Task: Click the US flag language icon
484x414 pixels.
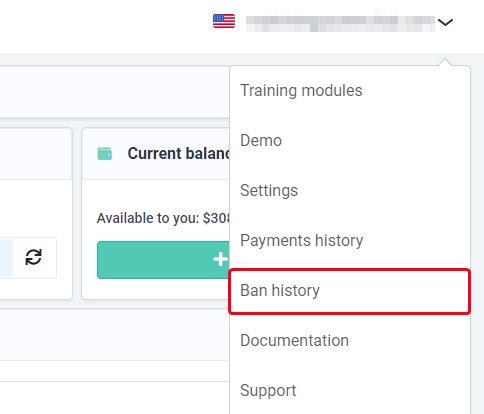Action: pyautogui.click(x=224, y=21)
